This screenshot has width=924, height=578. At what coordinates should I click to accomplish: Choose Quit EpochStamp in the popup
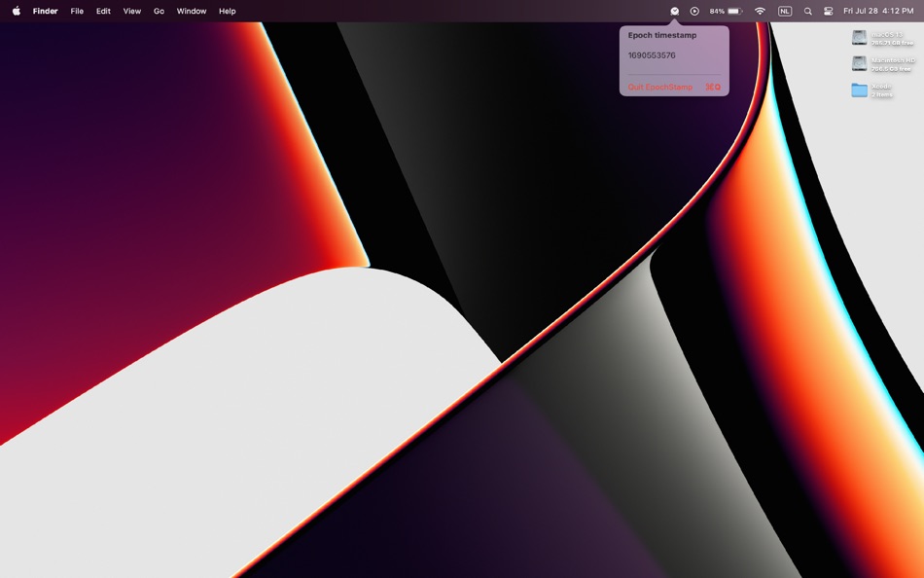tap(674, 87)
